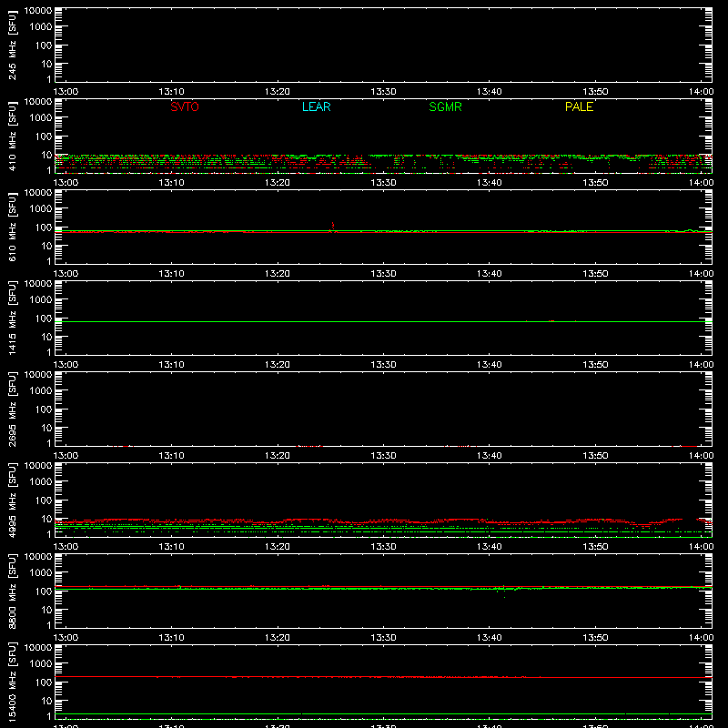The width and height of the screenshot is (728, 728).
Task: Select the 2695 MHz [SFU] axis title
Action: point(12,409)
